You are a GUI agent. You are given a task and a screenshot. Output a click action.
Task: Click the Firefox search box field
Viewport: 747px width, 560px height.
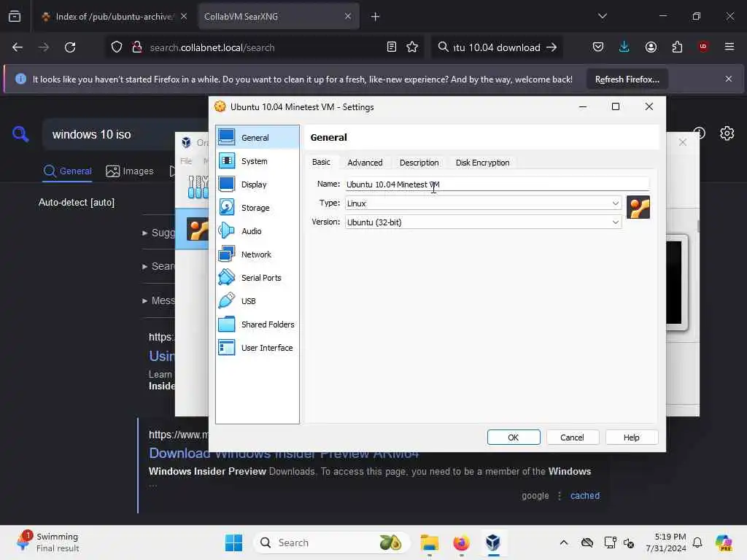[x=498, y=47]
